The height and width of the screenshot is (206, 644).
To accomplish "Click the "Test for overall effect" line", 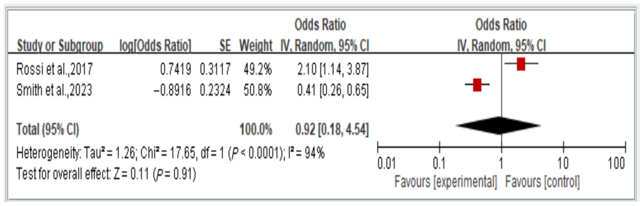I will click(x=106, y=174).
